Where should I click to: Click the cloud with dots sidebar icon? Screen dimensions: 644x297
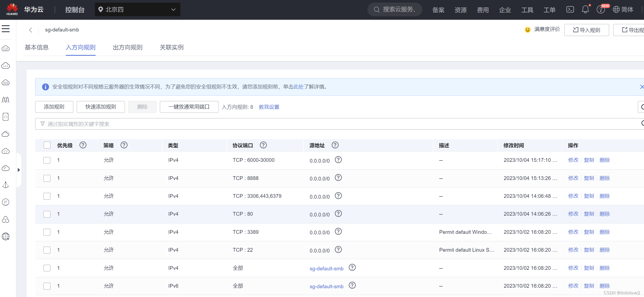[x=6, y=66]
